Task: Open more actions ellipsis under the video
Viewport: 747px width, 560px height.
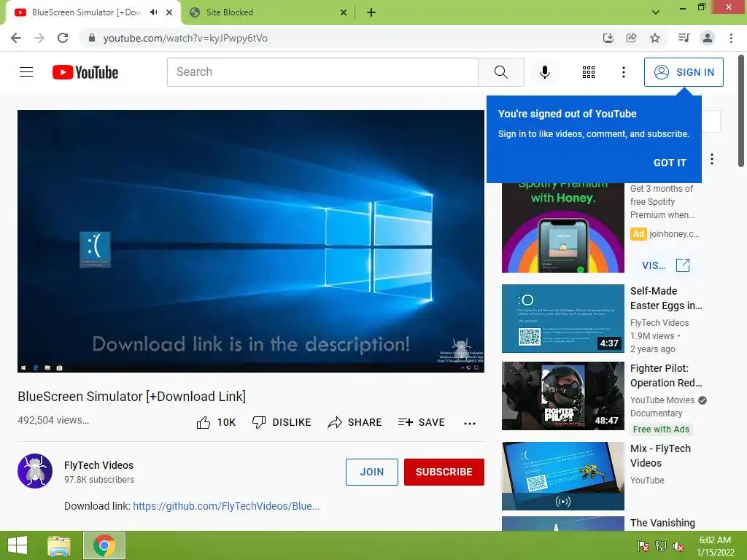Action: tap(470, 424)
